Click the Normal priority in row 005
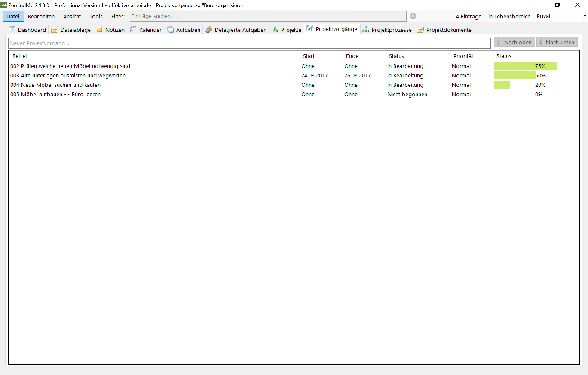Image resolution: width=588 pixels, height=375 pixels. coord(461,94)
